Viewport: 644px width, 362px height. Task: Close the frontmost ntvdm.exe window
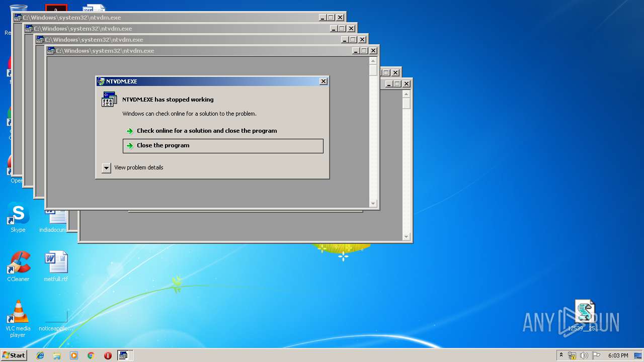(x=373, y=51)
